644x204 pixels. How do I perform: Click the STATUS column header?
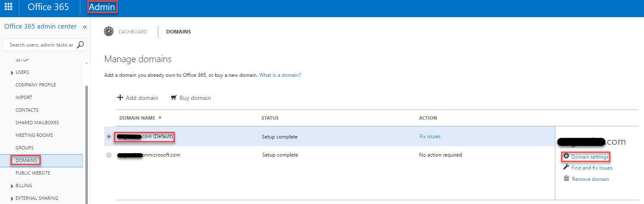(x=270, y=118)
